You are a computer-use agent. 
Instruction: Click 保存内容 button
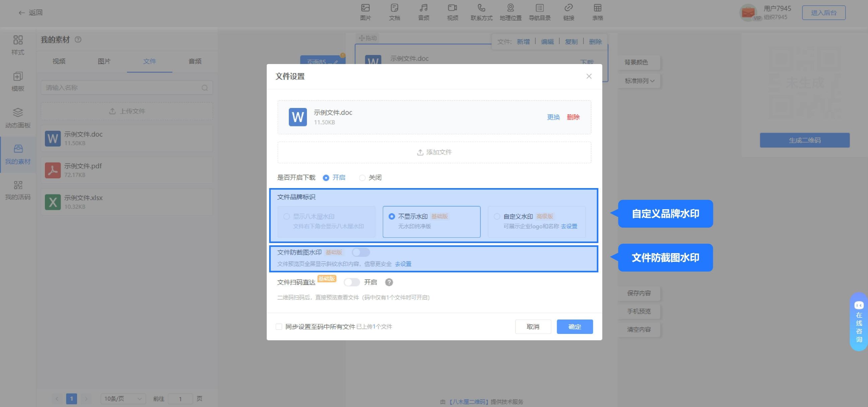coord(639,293)
